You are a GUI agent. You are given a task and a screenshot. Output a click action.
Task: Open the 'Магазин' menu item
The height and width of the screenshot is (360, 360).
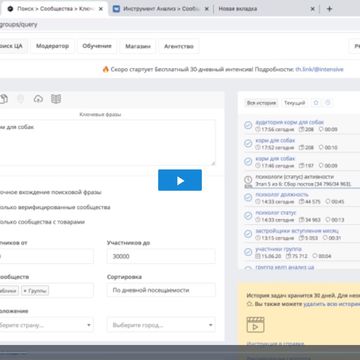click(x=138, y=46)
